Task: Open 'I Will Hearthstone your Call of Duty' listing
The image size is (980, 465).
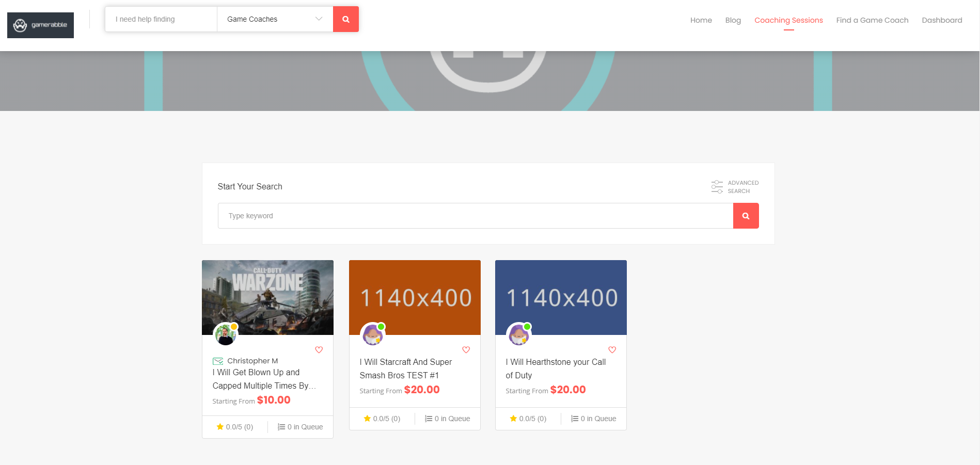Action: [x=556, y=368]
